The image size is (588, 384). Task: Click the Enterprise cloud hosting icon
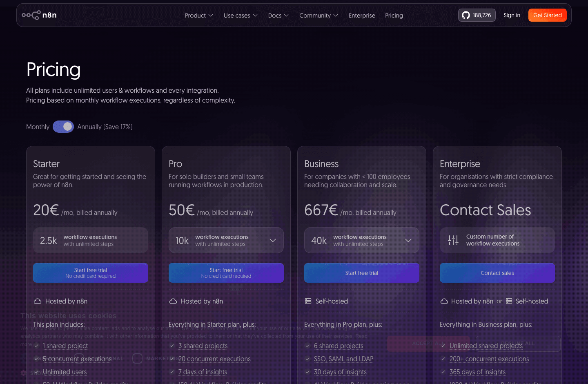tap(444, 301)
